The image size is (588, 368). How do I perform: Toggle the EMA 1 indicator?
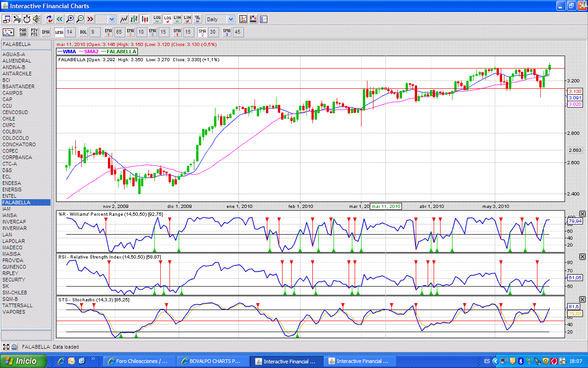pos(108,32)
